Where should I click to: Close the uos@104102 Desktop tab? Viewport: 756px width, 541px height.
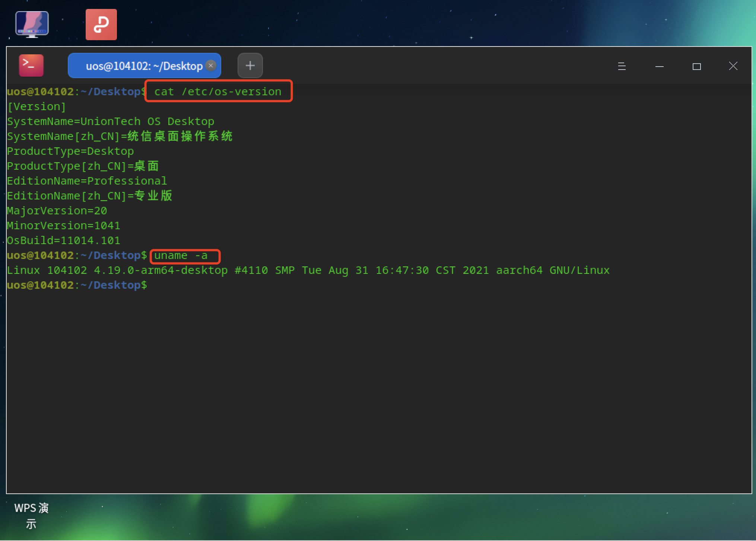click(211, 65)
